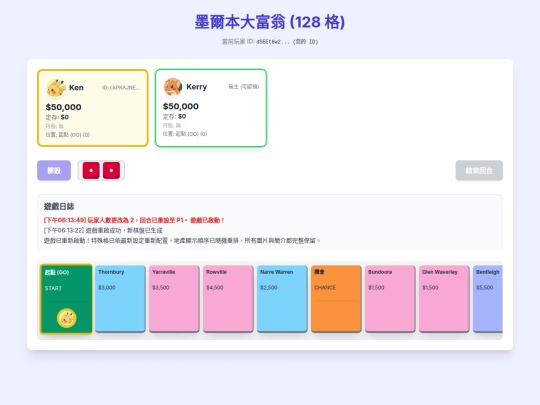The height and width of the screenshot is (405, 540).
Task: Click Kerry's $50,000 balance
Action: tap(180, 106)
